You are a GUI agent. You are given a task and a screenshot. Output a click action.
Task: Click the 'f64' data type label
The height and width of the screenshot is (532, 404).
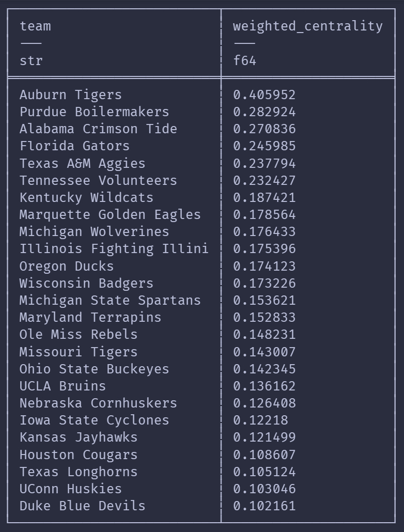pyautogui.click(x=244, y=61)
